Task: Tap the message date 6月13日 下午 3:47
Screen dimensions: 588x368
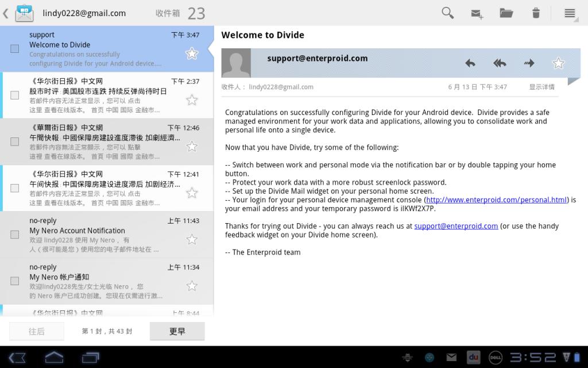Action: coord(477,87)
